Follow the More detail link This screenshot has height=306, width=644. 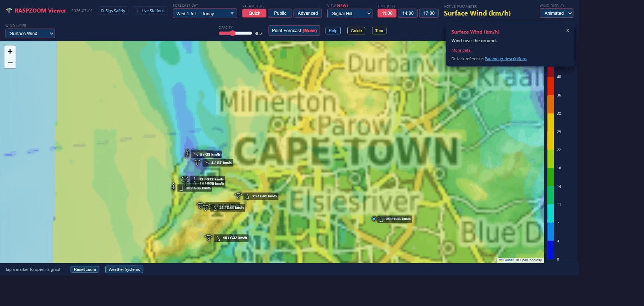pyautogui.click(x=462, y=50)
